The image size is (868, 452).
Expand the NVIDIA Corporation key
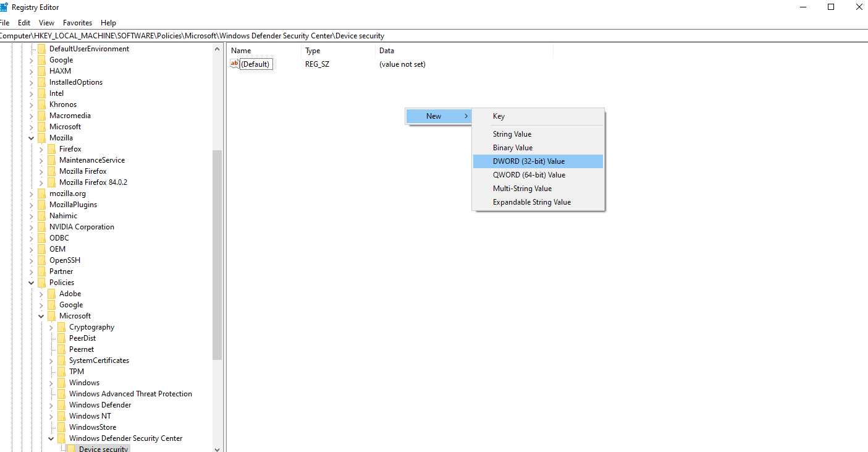coord(32,227)
